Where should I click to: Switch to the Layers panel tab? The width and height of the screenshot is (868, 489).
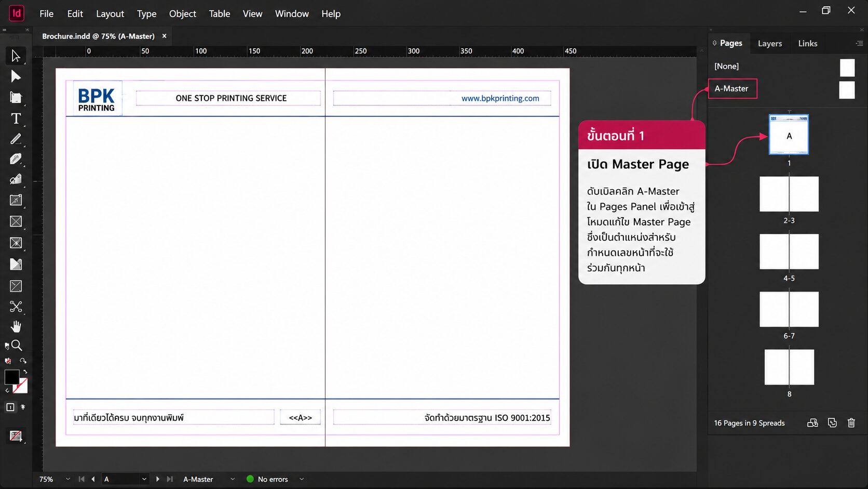pyautogui.click(x=769, y=44)
